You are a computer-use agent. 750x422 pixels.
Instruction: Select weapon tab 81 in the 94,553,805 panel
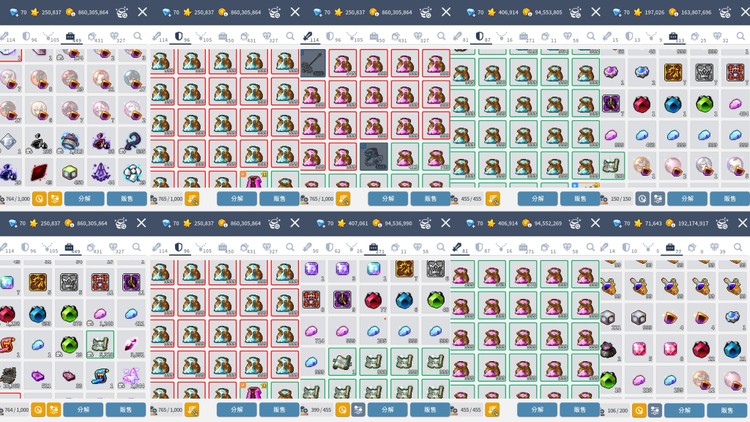point(461,37)
